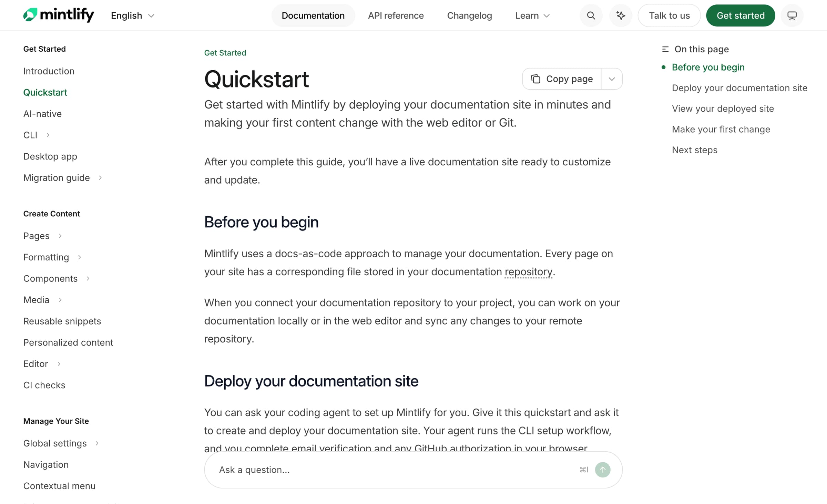
Task: Open the Desktop app sidebar page
Action: click(x=50, y=156)
